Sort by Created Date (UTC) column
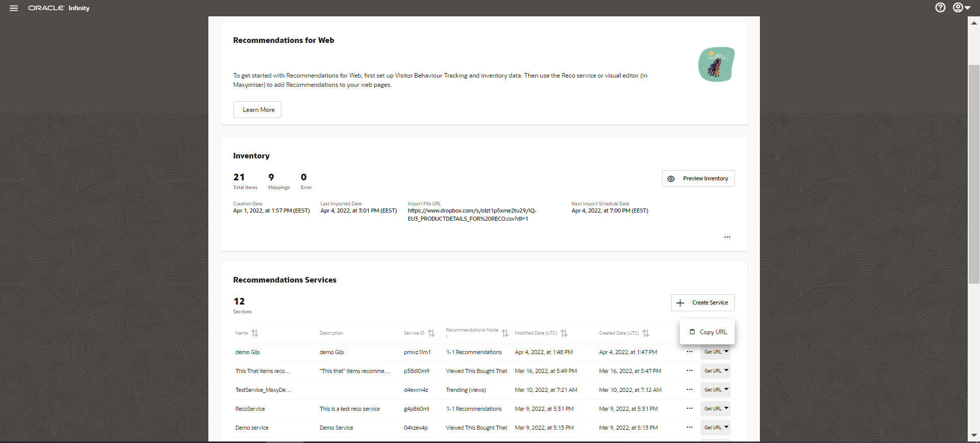The width and height of the screenshot is (980, 443). click(x=646, y=333)
